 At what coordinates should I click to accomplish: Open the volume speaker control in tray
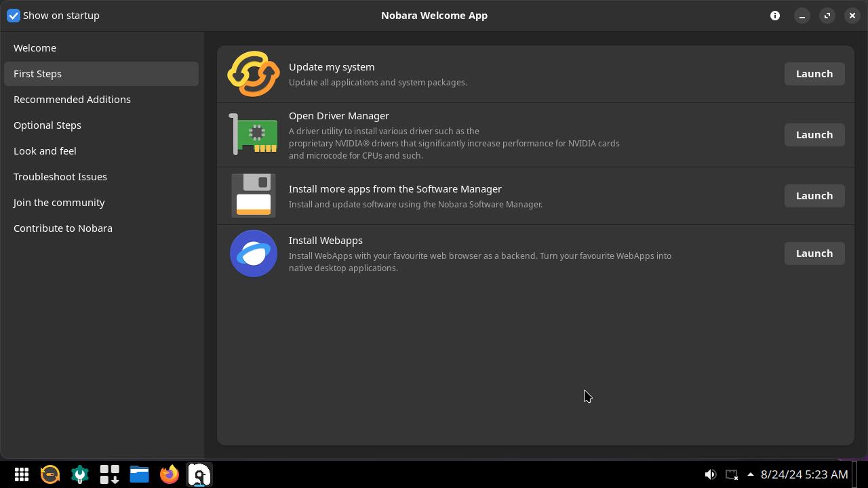click(x=710, y=474)
